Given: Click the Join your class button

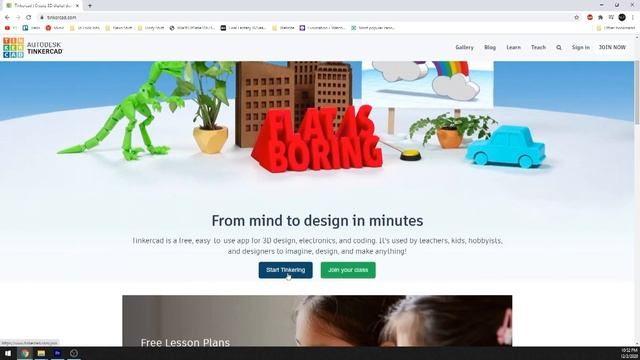Looking at the screenshot, I should [348, 270].
